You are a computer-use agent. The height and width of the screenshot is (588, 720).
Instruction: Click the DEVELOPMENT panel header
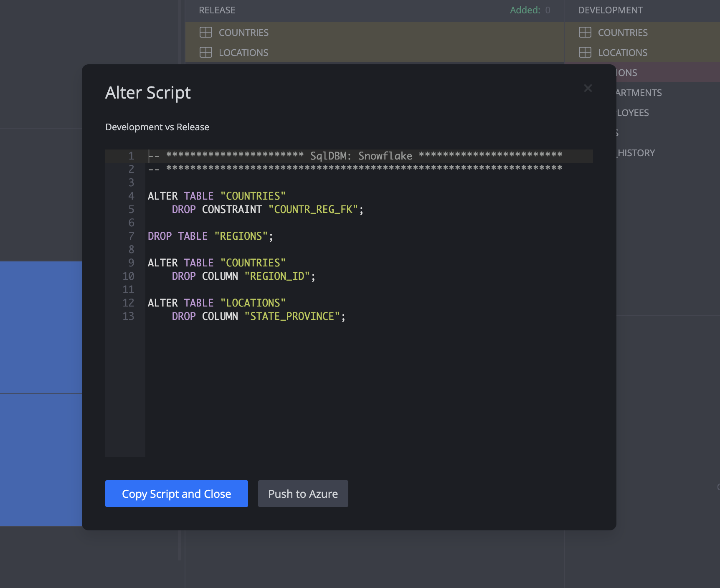tap(611, 10)
